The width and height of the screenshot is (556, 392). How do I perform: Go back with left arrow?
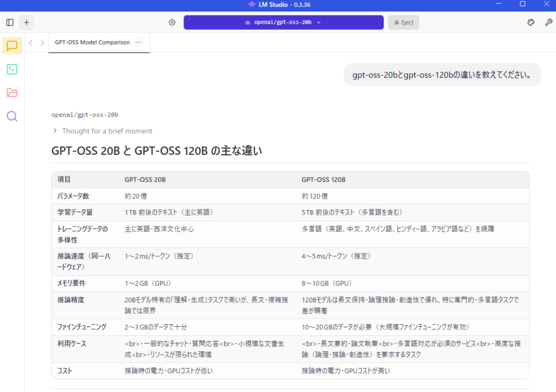[x=31, y=42]
